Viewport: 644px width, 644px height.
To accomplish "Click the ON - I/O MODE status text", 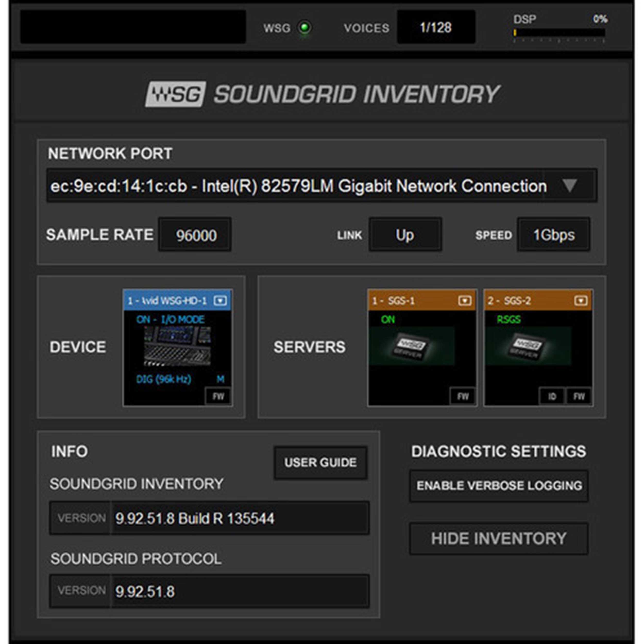I will tap(170, 319).
